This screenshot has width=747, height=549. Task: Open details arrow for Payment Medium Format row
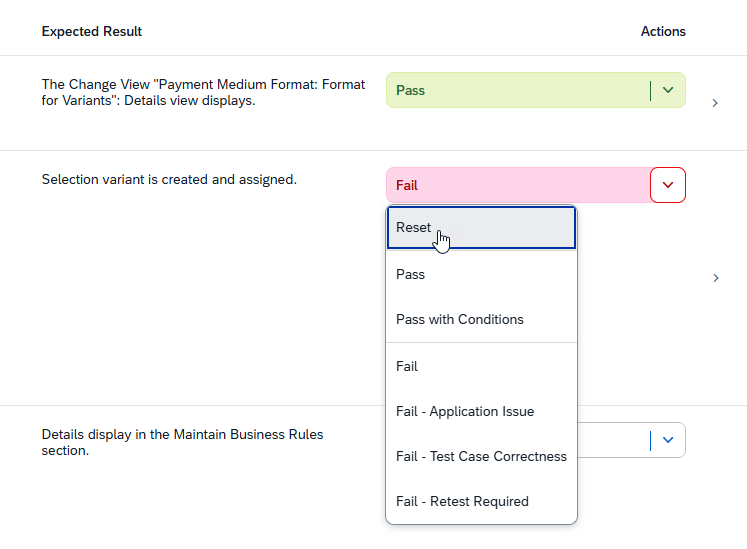(x=715, y=103)
